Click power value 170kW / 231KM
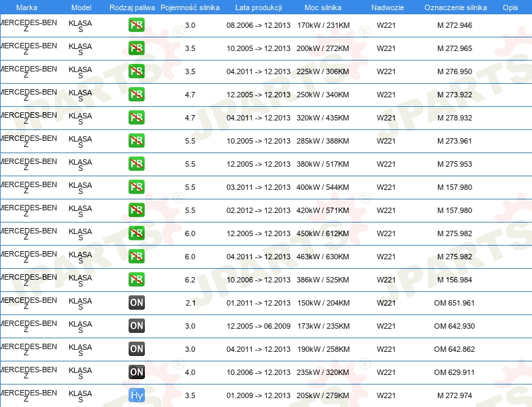Image resolution: width=532 pixels, height=407 pixels. 323,25
